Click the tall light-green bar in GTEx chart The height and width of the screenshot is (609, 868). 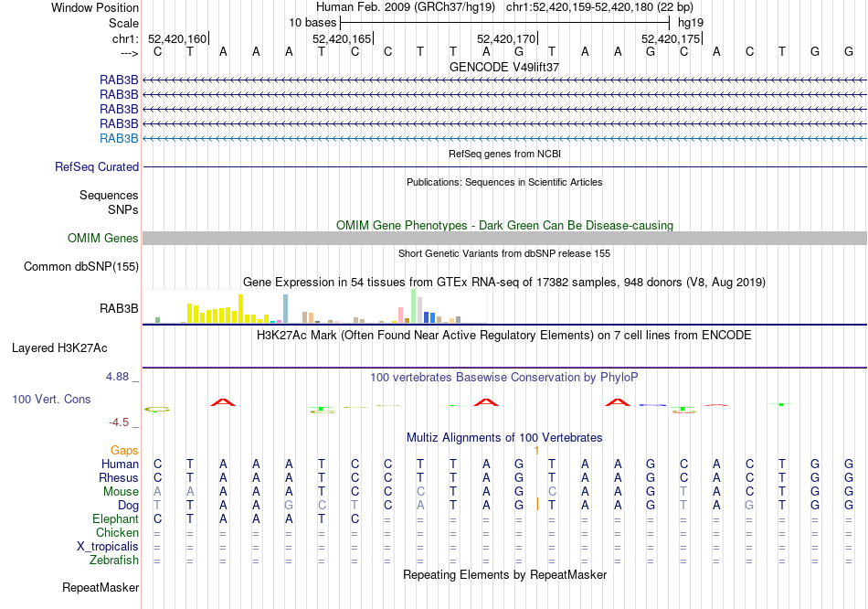click(x=414, y=306)
